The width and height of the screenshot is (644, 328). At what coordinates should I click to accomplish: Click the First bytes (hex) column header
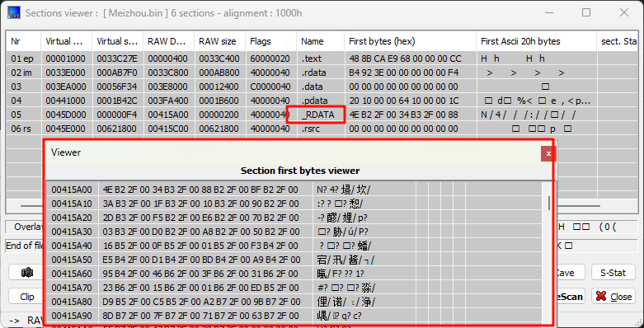click(411, 41)
